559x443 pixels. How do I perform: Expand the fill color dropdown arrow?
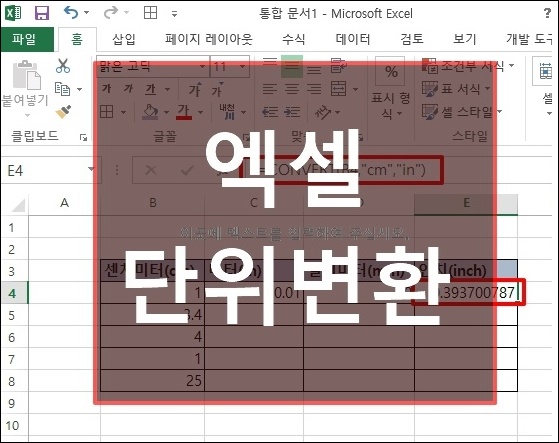coord(166,112)
